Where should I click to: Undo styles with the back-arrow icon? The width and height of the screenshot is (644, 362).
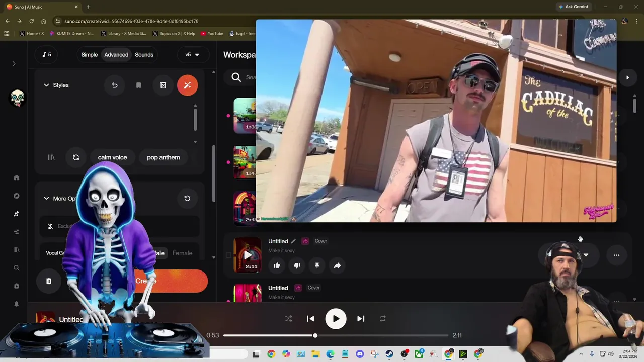point(115,85)
